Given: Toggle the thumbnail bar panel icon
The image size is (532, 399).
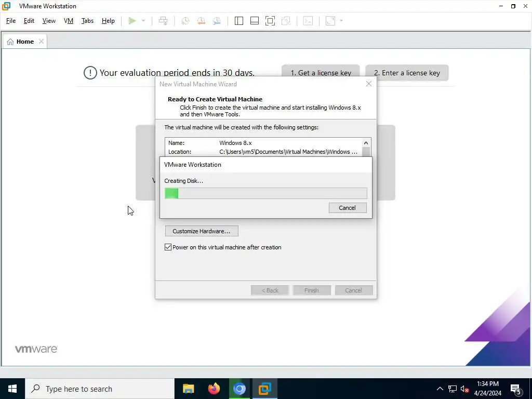Looking at the screenshot, I should [x=255, y=21].
